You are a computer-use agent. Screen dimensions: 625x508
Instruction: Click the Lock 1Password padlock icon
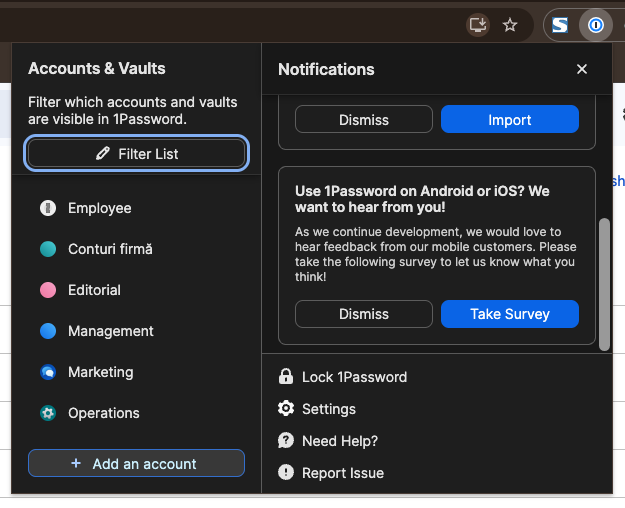[x=286, y=377]
